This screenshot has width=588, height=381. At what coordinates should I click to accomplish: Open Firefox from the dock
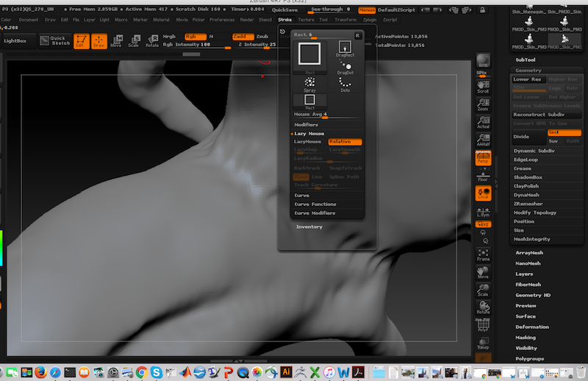pos(41,372)
